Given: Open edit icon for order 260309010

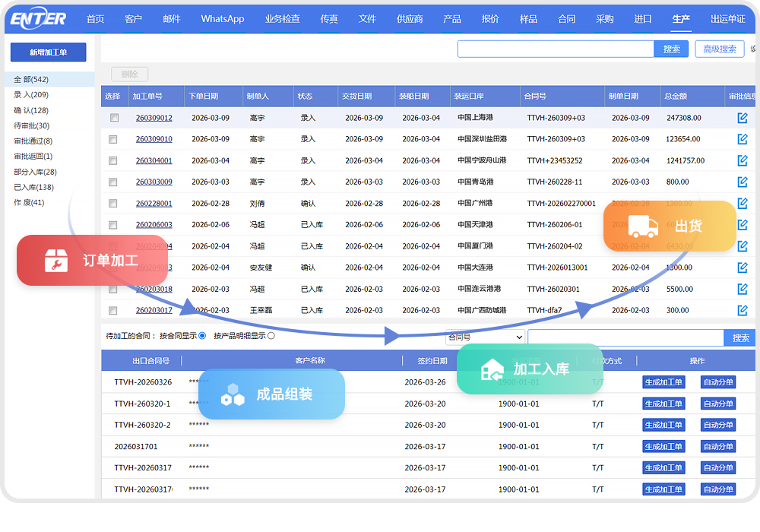Looking at the screenshot, I should [x=742, y=139].
